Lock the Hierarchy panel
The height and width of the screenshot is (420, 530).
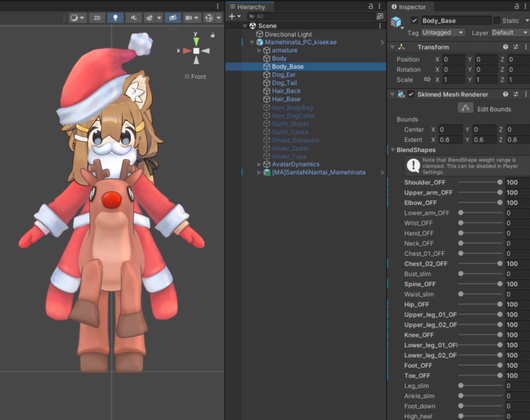coord(371,6)
